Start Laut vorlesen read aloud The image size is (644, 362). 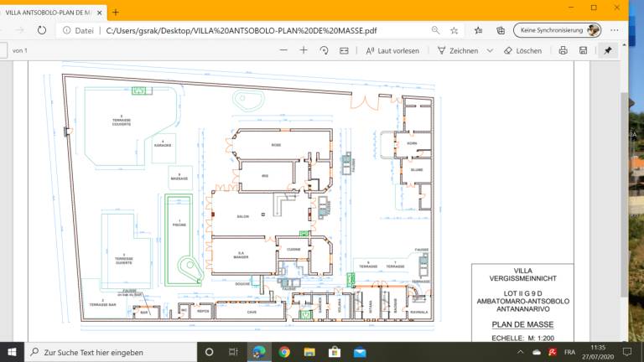click(392, 50)
